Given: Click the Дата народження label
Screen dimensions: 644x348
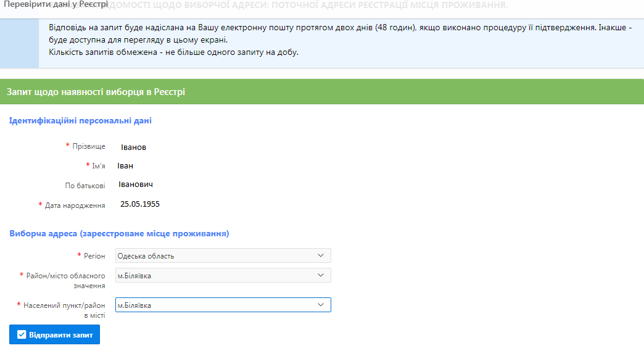Looking at the screenshot, I should click(75, 205).
